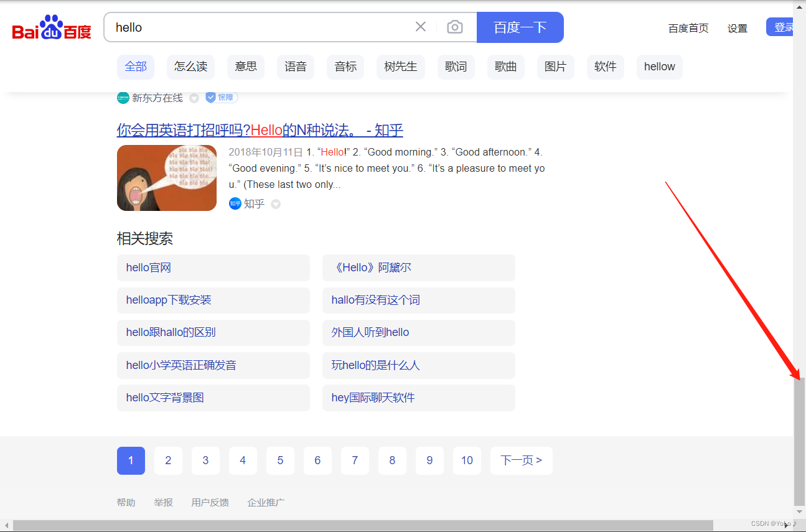The width and height of the screenshot is (806, 532).
Task: Click the current page 1 button
Action: point(131,460)
